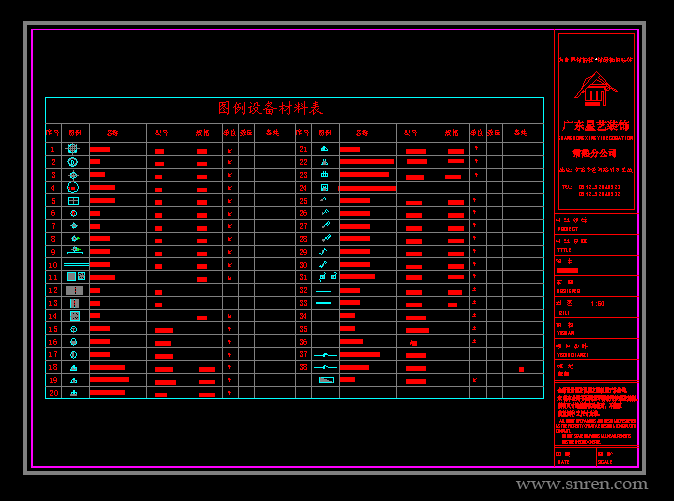
Task: Click the socket symbol in row 18
Action: (74, 368)
